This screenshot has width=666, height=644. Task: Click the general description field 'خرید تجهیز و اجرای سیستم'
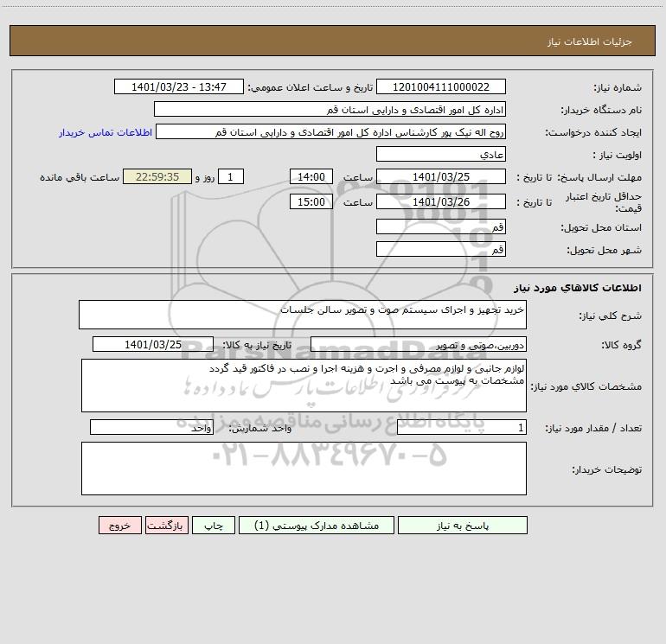303,315
